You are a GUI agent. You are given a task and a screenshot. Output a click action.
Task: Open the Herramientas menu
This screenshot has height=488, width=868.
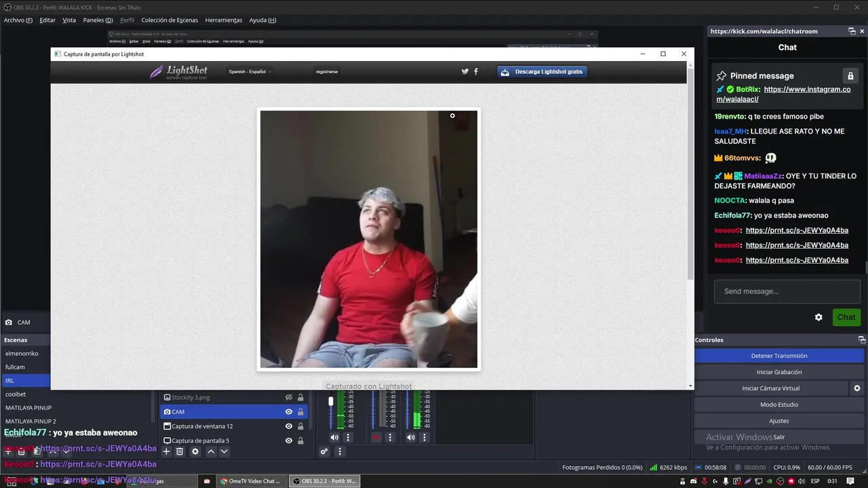(x=224, y=20)
